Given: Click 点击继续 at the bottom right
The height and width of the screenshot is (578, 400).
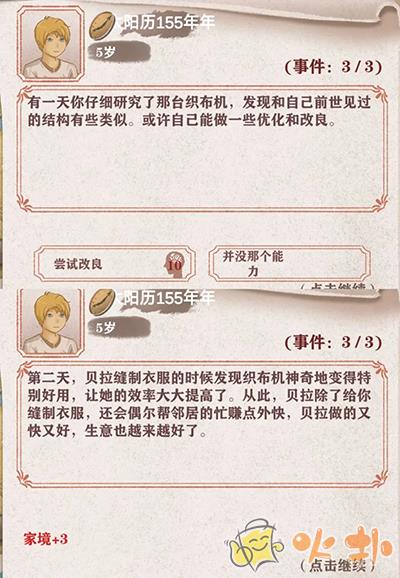Looking at the screenshot, I should [337, 565].
